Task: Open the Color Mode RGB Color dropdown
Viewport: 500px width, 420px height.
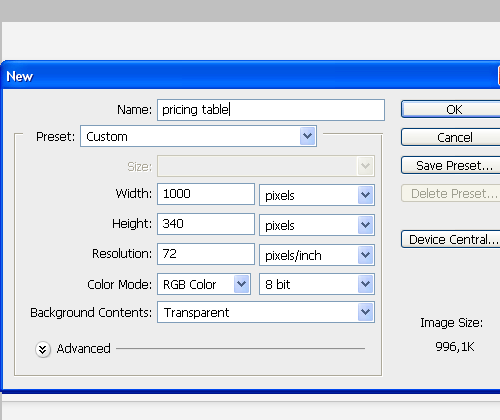Action: click(204, 284)
